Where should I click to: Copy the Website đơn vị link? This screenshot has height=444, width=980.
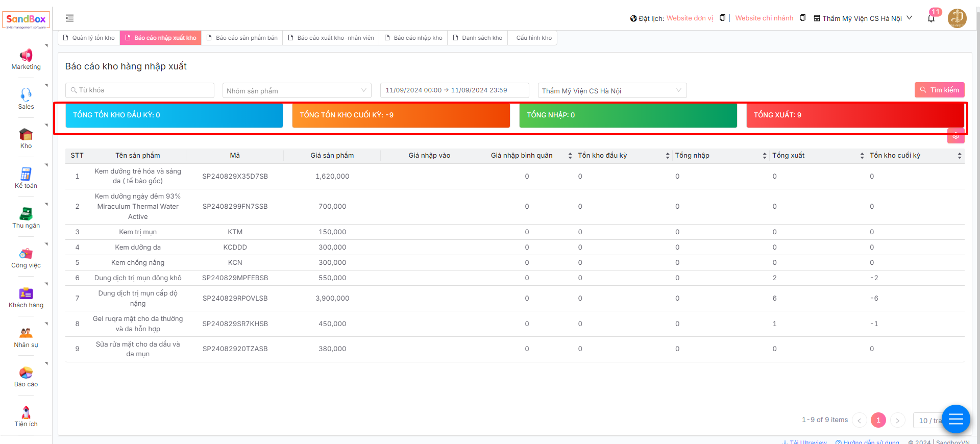point(722,18)
